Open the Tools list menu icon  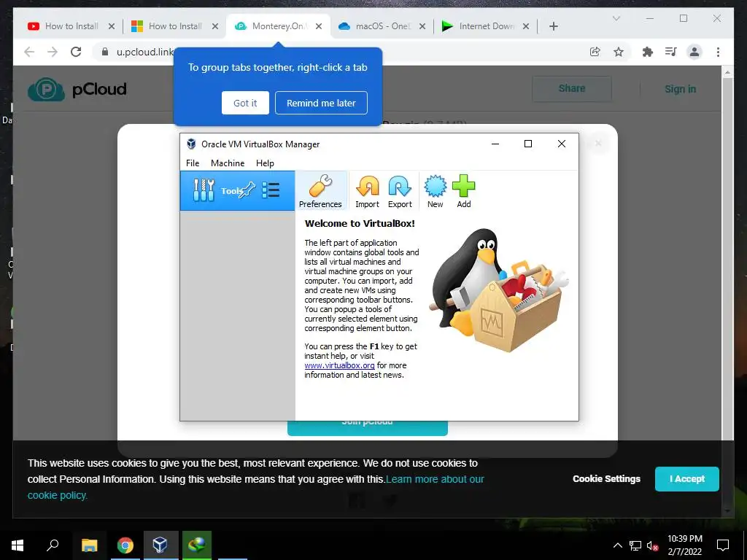(271, 190)
